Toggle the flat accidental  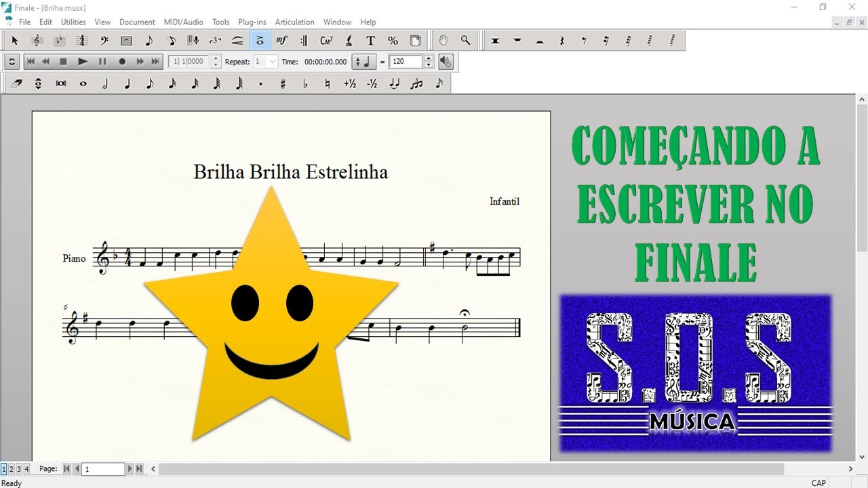(x=305, y=84)
